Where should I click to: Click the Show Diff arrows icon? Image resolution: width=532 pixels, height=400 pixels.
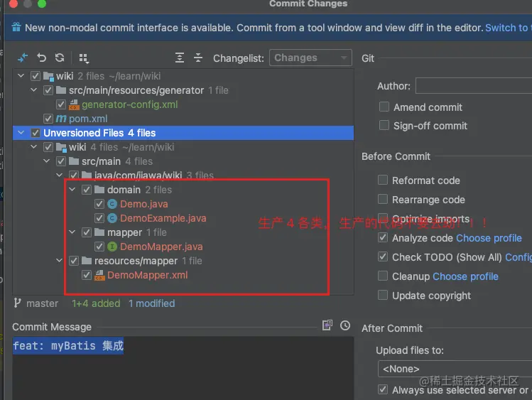tap(23, 58)
